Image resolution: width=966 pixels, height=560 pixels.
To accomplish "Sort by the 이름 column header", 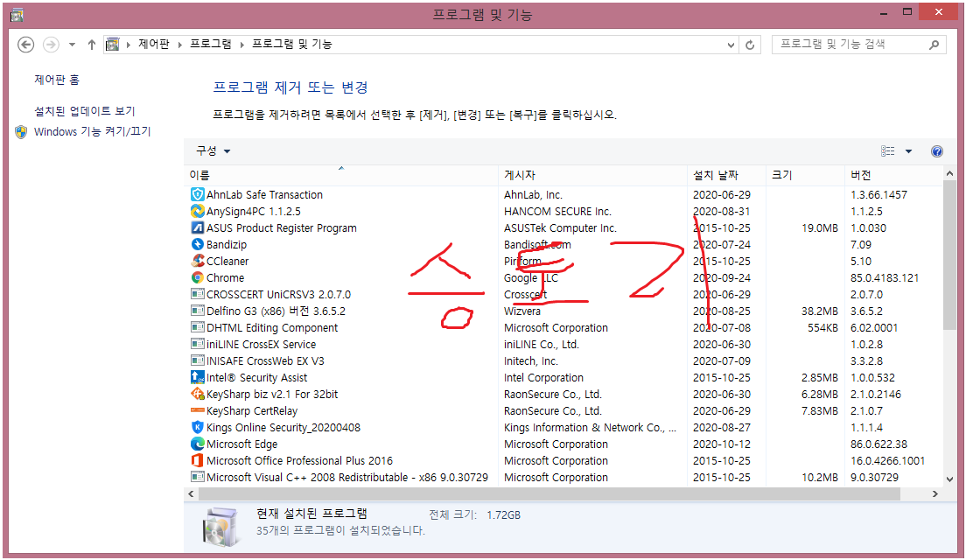I will (340, 175).
